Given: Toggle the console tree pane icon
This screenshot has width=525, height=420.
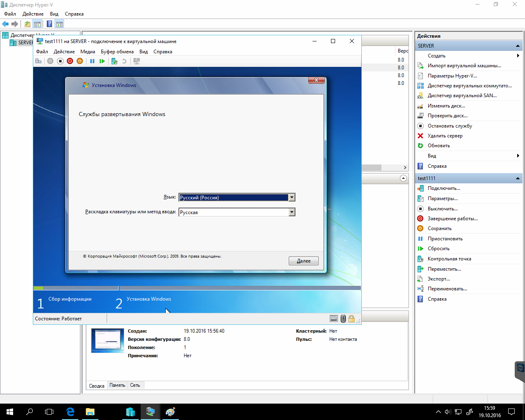Looking at the screenshot, I should pos(37,24).
